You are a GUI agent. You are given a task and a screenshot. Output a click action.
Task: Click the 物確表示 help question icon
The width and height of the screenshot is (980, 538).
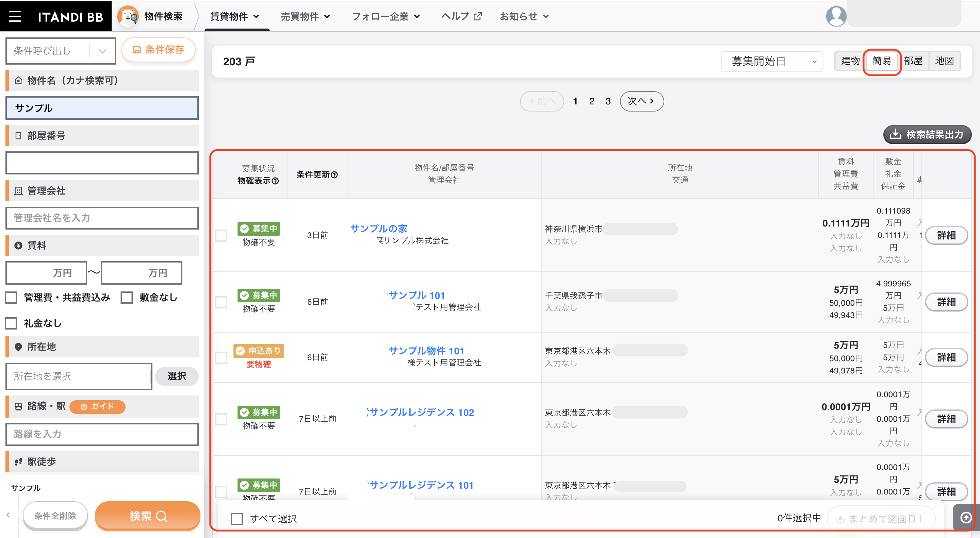(275, 181)
